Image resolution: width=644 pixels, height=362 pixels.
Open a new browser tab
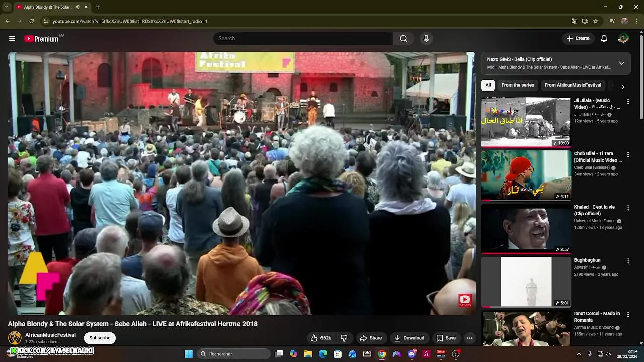(x=98, y=7)
